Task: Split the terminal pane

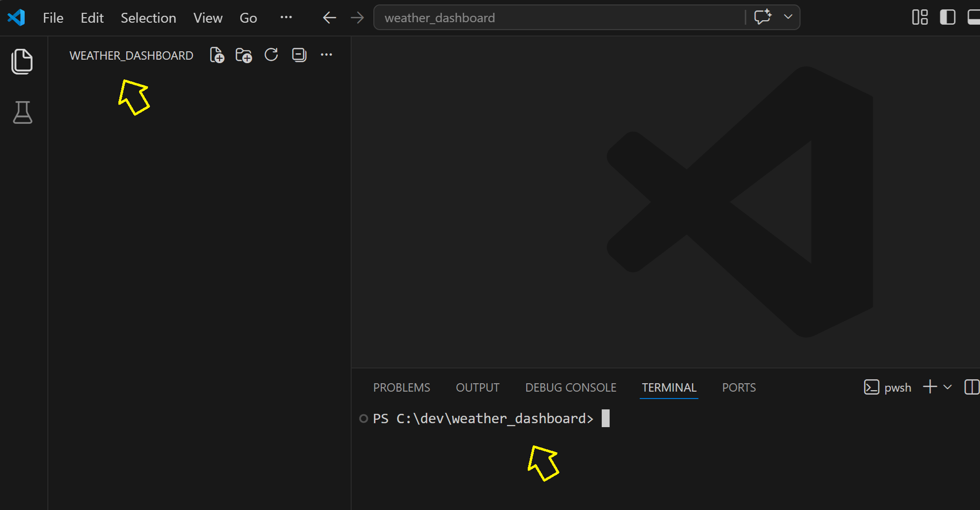Action: [972, 387]
